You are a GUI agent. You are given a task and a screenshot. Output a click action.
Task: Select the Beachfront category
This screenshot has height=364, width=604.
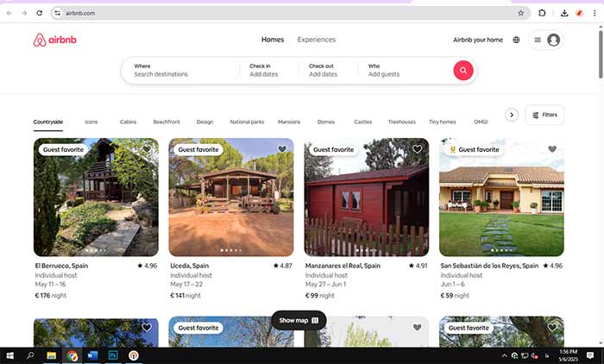pyautogui.click(x=167, y=122)
